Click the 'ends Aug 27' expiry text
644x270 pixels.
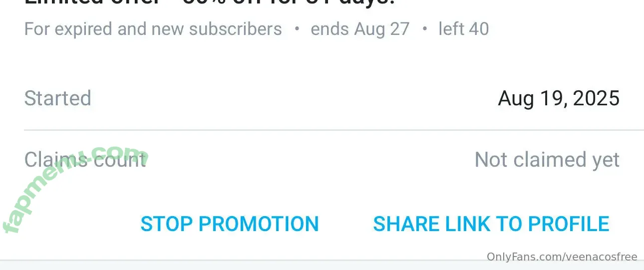[x=360, y=29]
